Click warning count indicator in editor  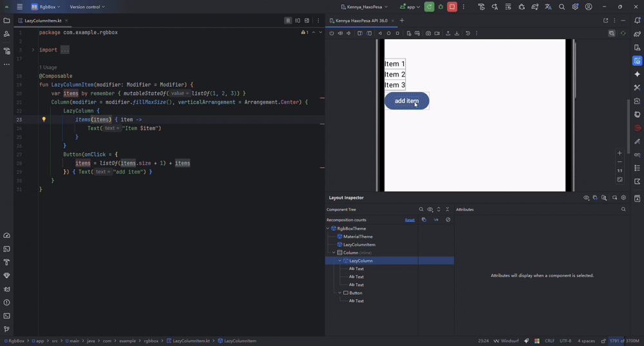305,32
